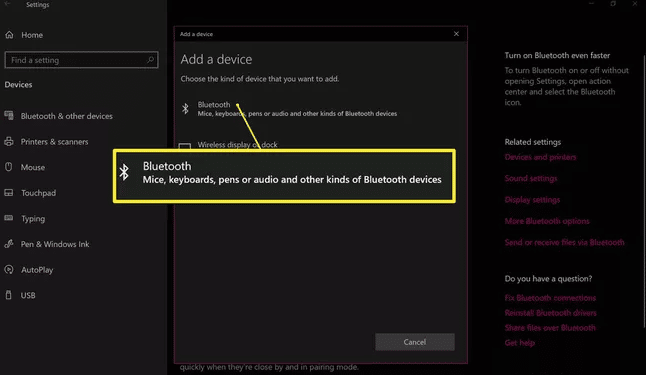The height and width of the screenshot is (375, 646).
Task: Open Fix Bluetooth connections help link
Action: pyautogui.click(x=550, y=298)
